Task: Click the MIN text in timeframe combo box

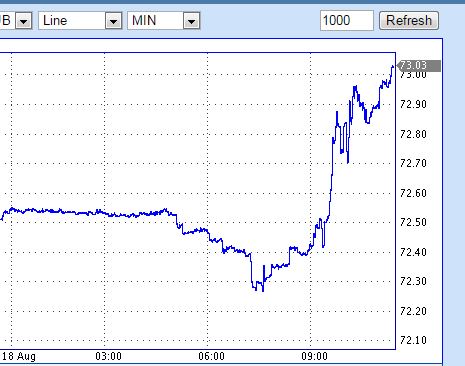Action: pos(144,21)
